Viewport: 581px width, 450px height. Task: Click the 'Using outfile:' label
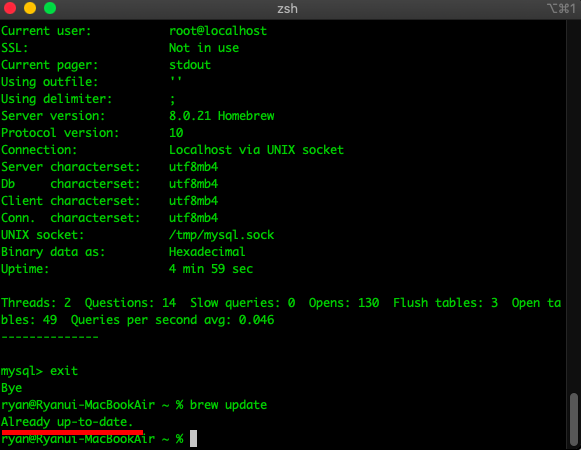pyautogui.click(x=50, y=82)
